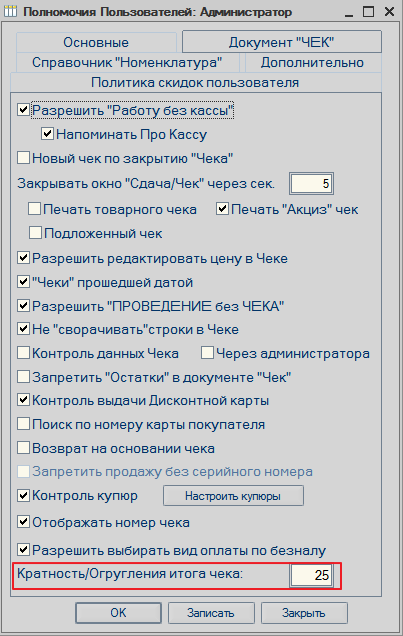Toggle Разрешить редактировать цену в Чеке
403x636 pixels.
coord(24,258)
